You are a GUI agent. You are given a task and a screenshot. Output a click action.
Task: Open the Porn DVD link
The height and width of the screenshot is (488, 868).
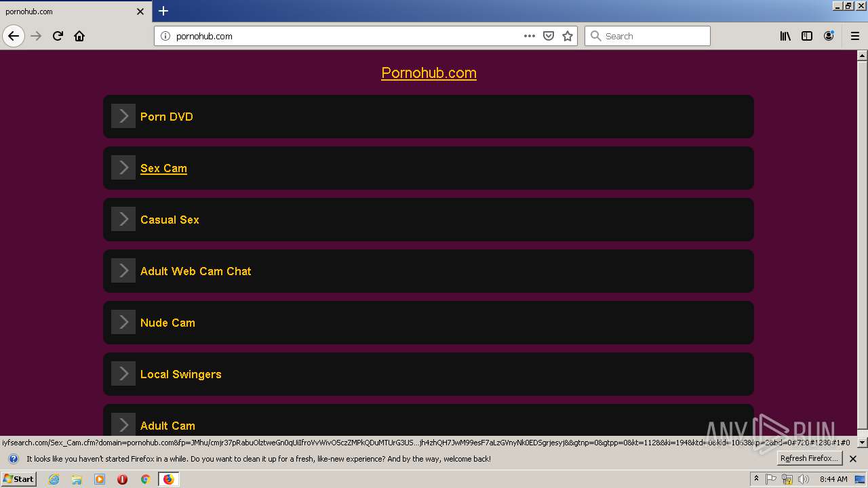(x=167, y=117)
